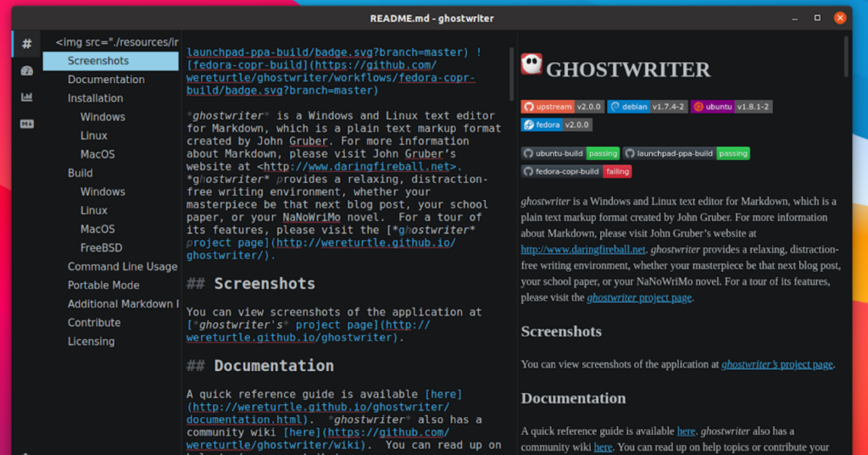
Task: Click the GHOSTWRITER title in preview
Action: [628, 69]
